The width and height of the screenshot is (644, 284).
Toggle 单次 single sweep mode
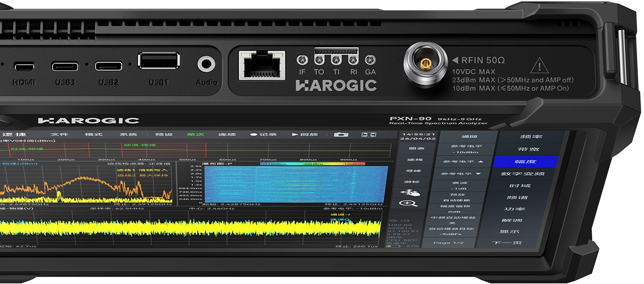(195, 135)
